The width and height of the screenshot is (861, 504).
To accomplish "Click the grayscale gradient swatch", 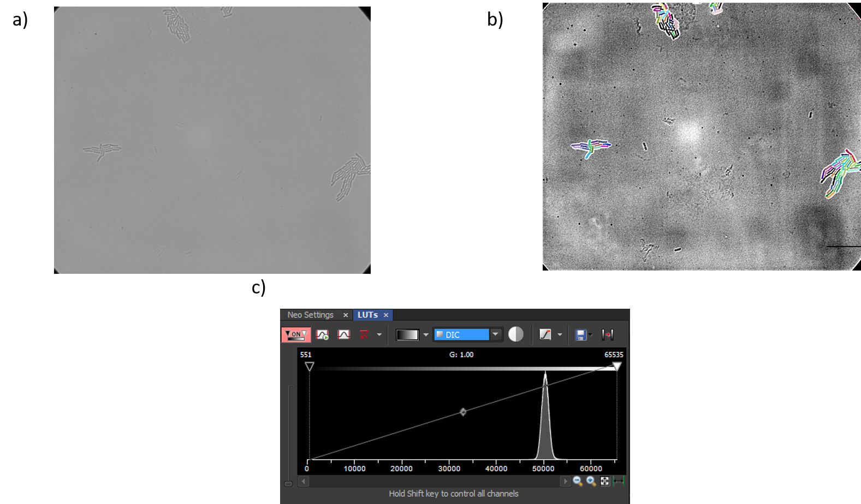I will click(x=407, y=334).
